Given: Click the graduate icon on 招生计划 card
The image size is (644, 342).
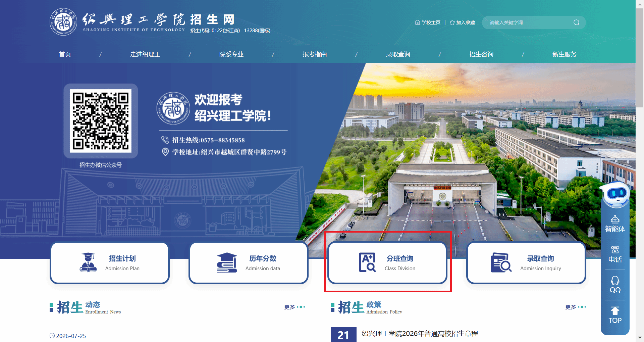Looking at the screenshot, I should click(88, 262).
